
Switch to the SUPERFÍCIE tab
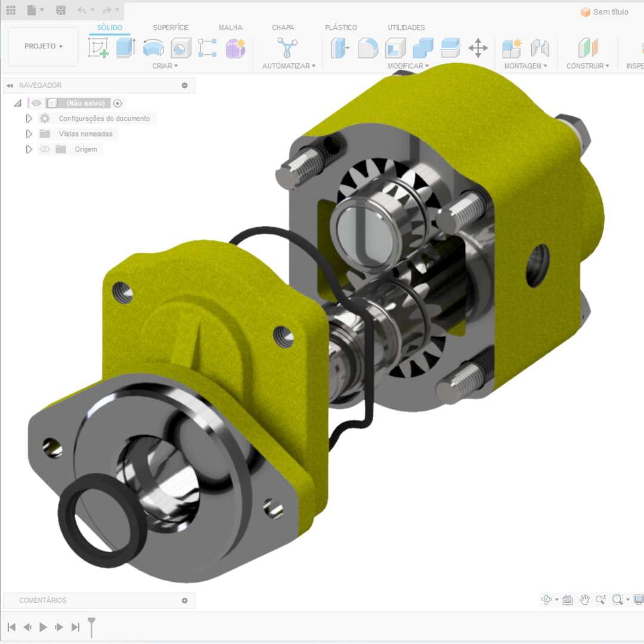tap(171, 27)
